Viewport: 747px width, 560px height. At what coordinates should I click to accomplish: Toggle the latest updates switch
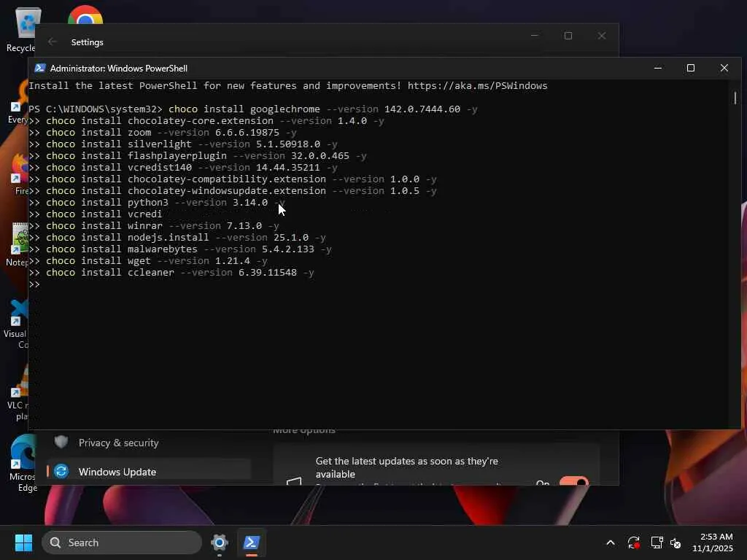pyautogui.click(x=573, y=481)
